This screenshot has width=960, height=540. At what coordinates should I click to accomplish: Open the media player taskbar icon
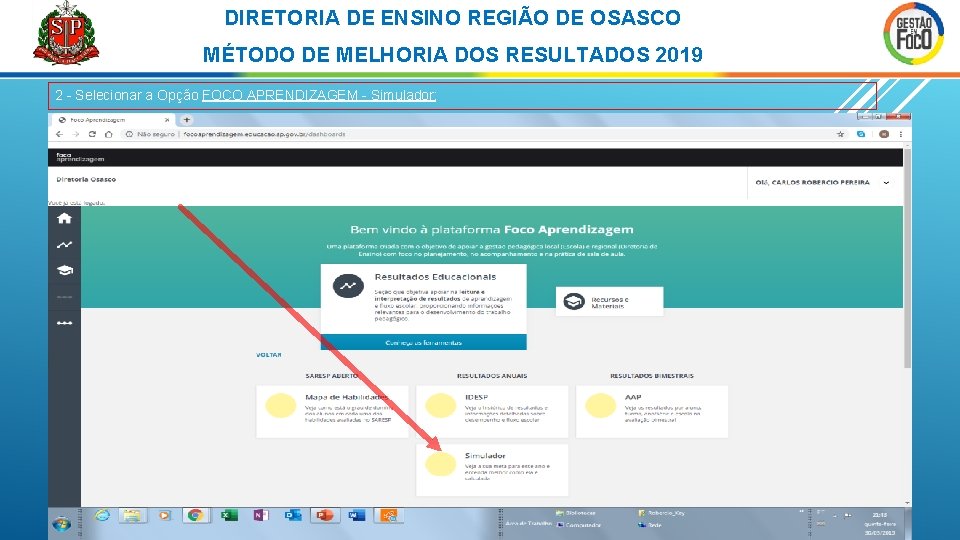(164, 516)
